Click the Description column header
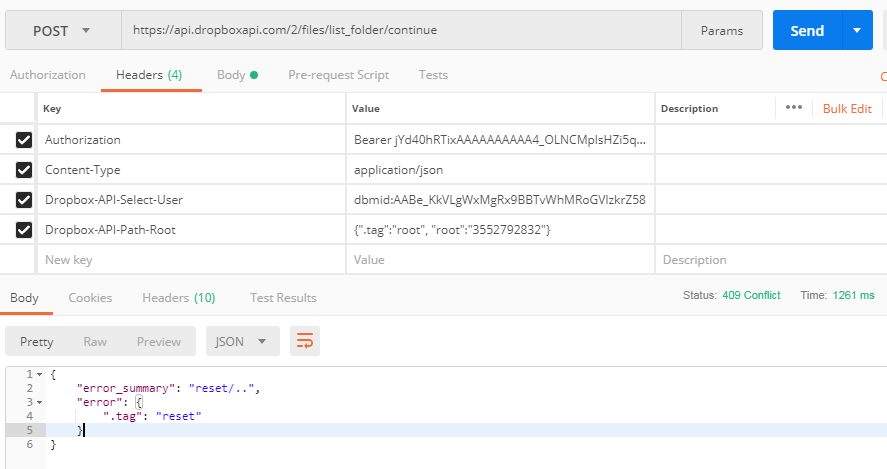This screenshot has width=887, height=469. tap(689, 109)
